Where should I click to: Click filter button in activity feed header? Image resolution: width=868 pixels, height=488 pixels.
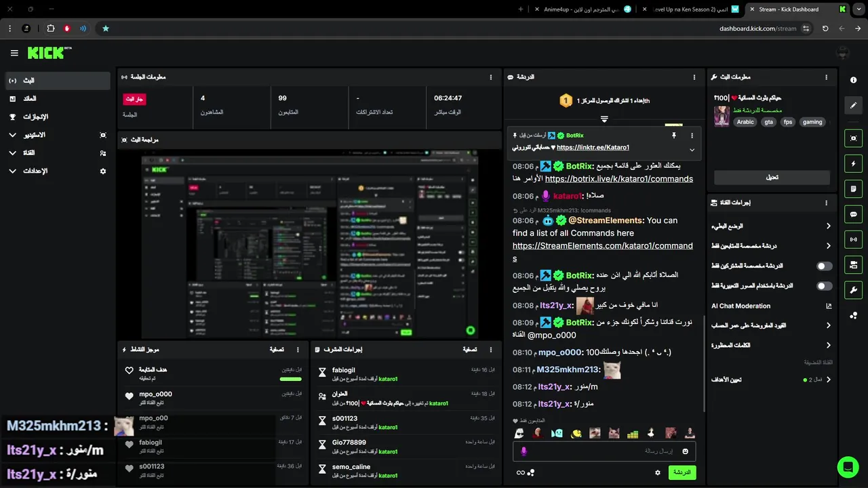tap(277, 350)
